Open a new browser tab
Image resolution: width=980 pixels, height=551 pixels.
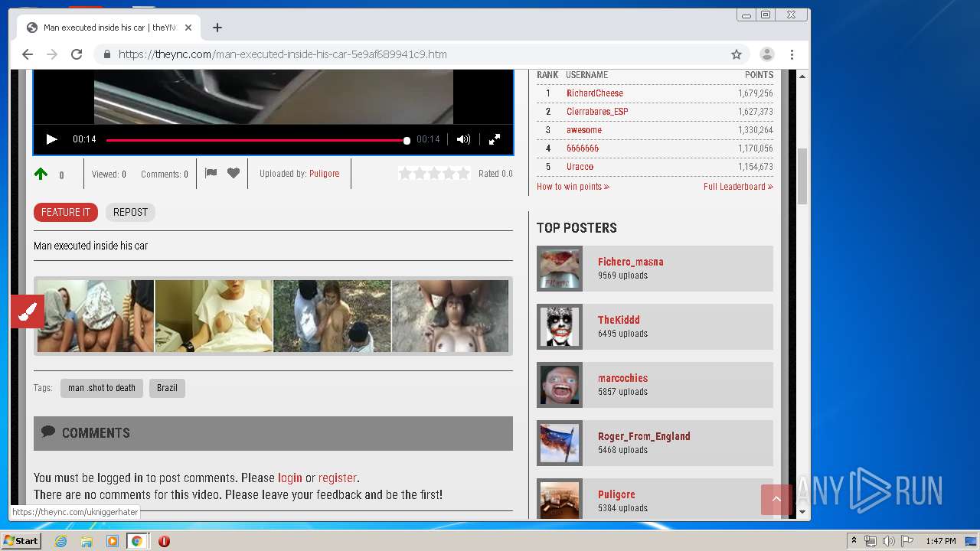pos(217,28)
